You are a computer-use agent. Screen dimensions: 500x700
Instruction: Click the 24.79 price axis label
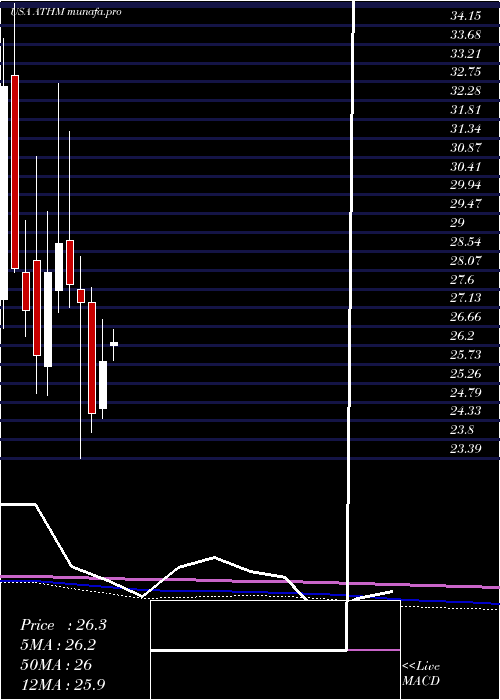(466, 392)
